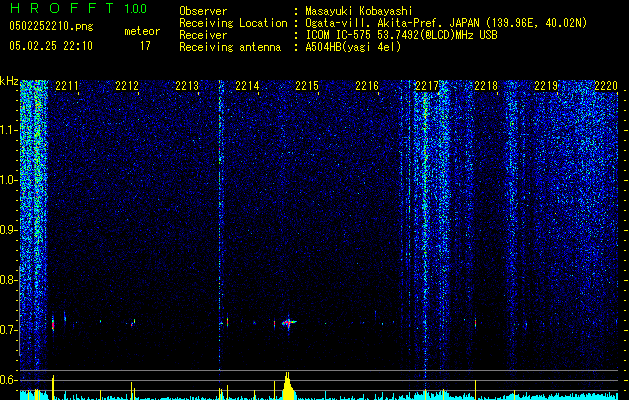Click the Receiving Location label
The width and height of the screenshot is (629, 400).
(x=233, y=23)
